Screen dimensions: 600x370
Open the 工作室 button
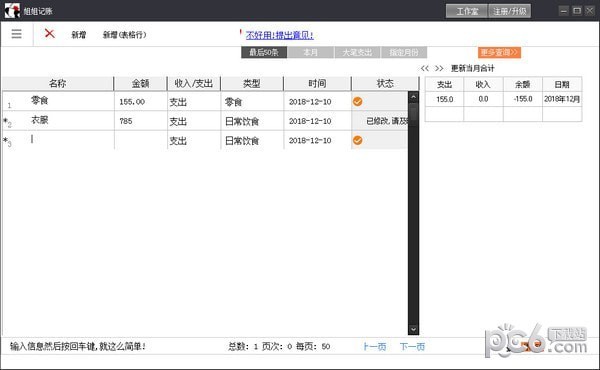[466, 11]
